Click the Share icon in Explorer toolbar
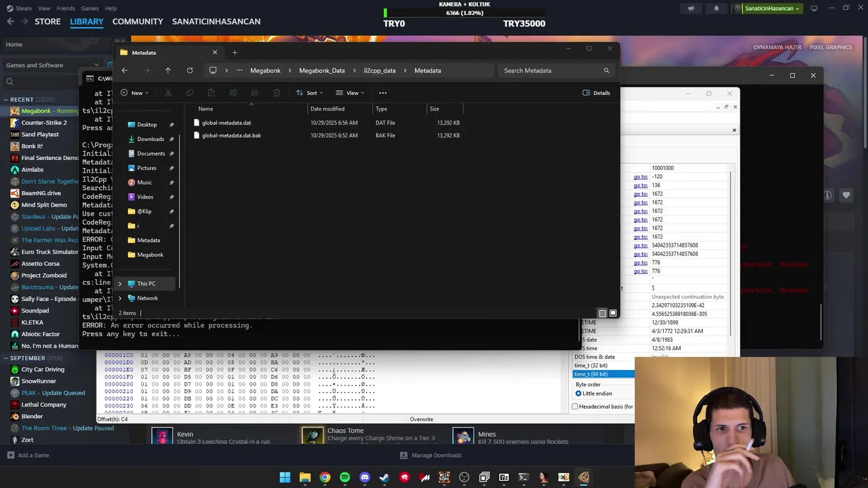 point(254,93)
